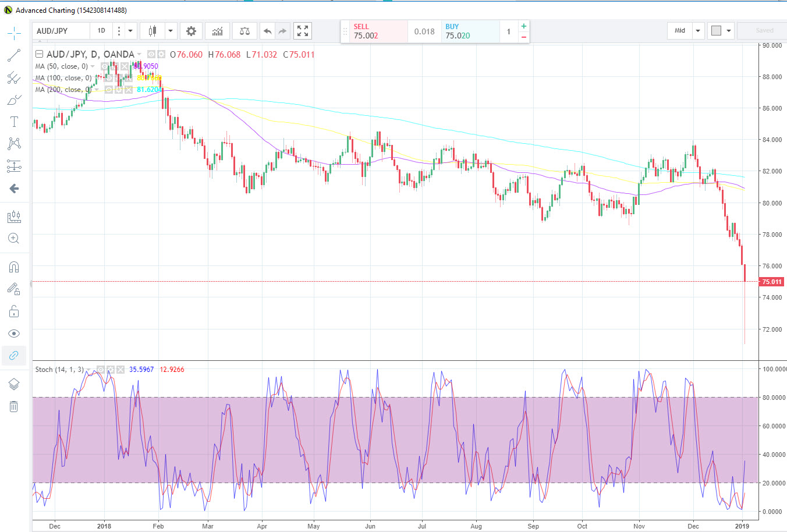Open the chart settings gear

191,31
